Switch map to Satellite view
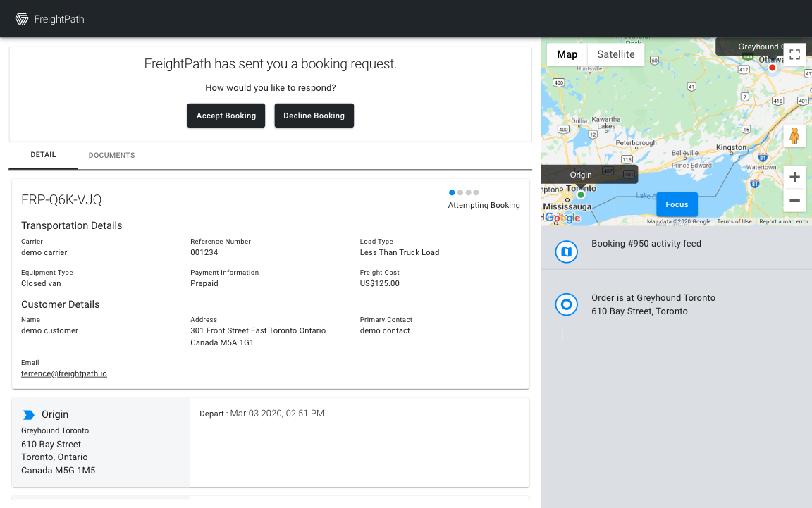The image size is (812, 508). [x=616, y=54]
